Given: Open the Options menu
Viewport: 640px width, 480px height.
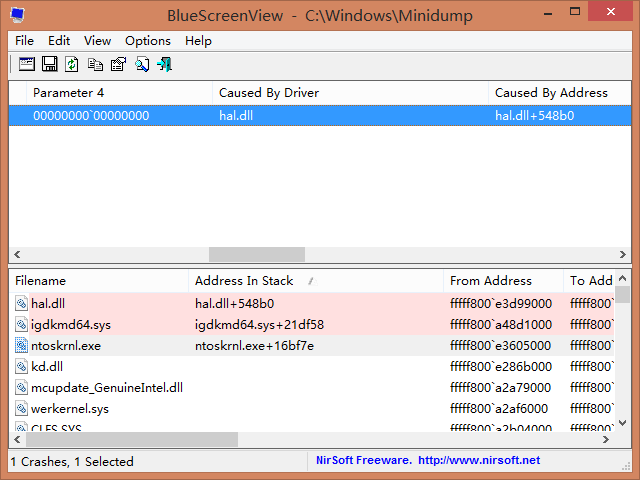Looking at the screenshot, I should pyautogui.click(x=147, y=41).
